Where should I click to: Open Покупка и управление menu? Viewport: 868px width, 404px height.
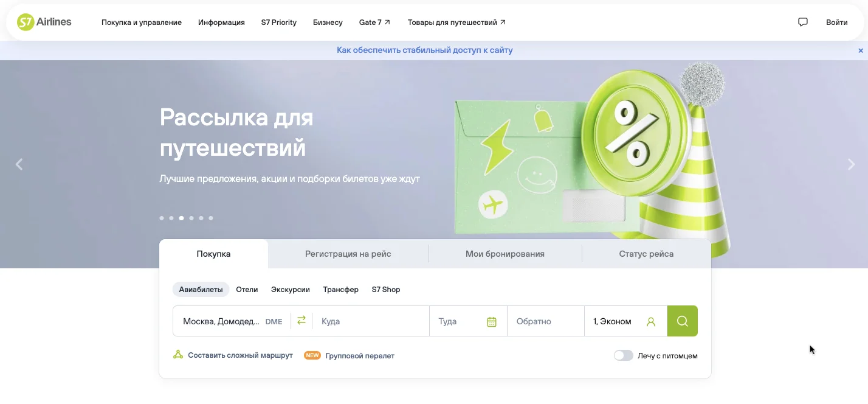click(142, 23)
